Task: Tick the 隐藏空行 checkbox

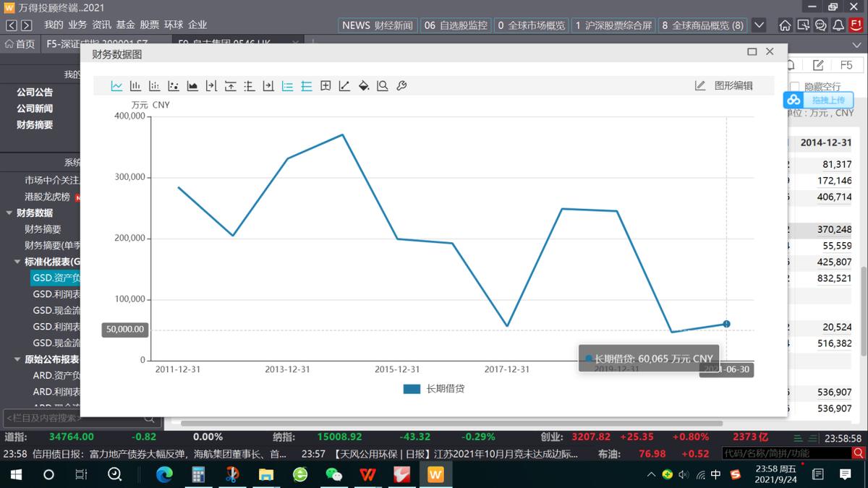Action: [794, 87]
